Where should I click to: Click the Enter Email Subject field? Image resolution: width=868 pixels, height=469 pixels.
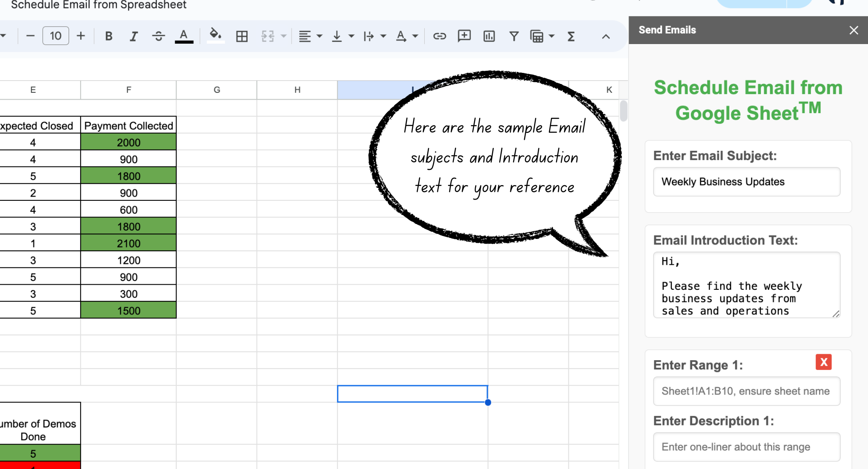coord(746,182)
